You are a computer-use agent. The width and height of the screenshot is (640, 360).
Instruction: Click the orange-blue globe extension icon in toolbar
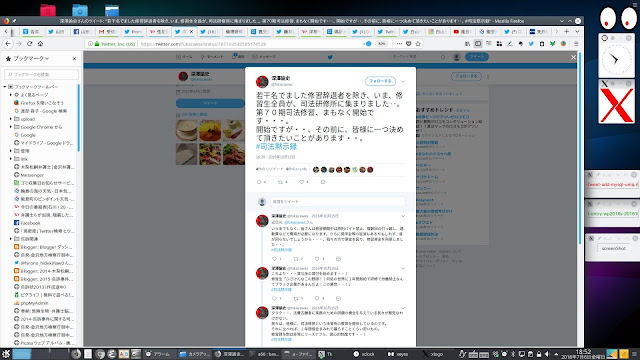click(563, 44)
